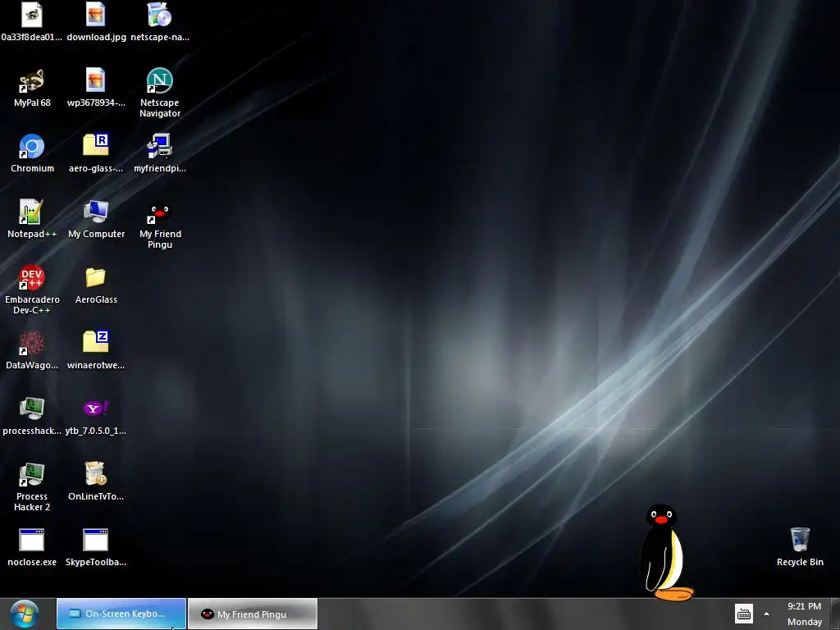Open My Computer icon
This screenshot has height=630, width=840.
pos(96,212)
